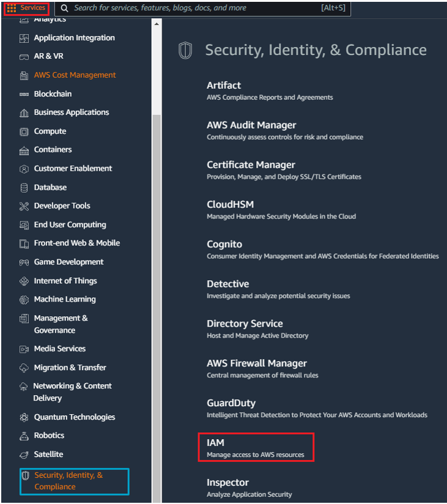Click the Blockchain category icon
Screen dimensions: 447x504
coord(24,94)
